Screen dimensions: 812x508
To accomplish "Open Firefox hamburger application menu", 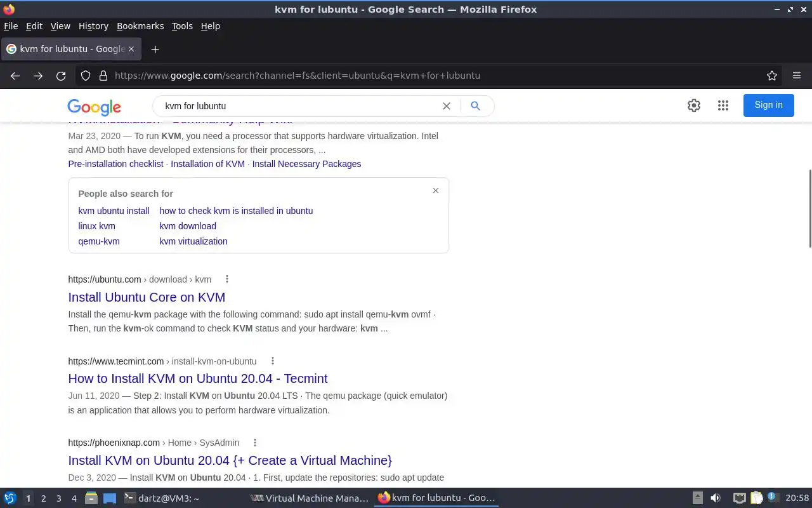I will 797,76.
